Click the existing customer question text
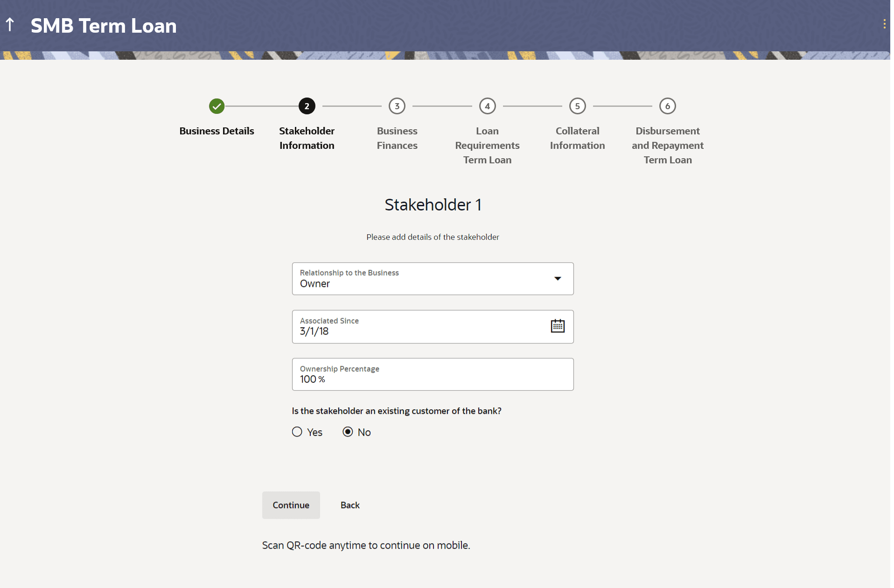894x588 pixels. click(x=397, y=411)
